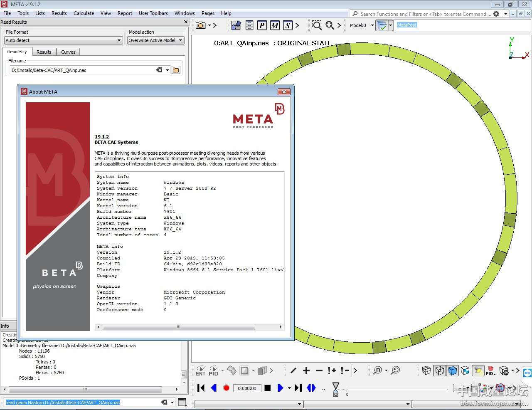Click the blue play forward arrow
Screen dimensions: 532x410
(x=280, y=388)
